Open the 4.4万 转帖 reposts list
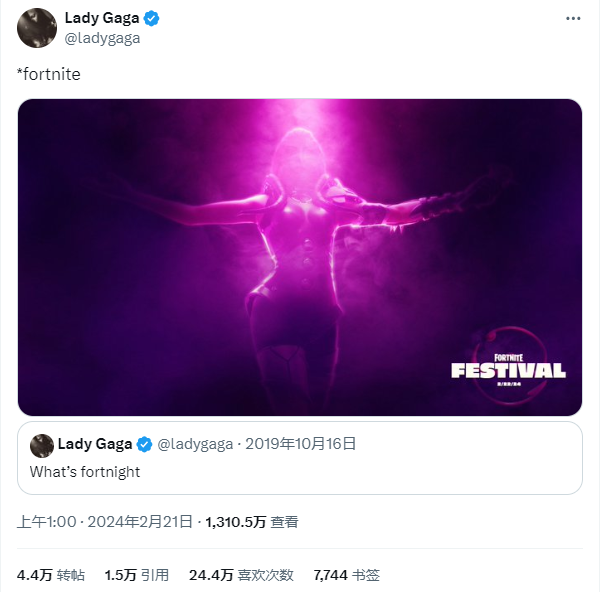Viewport: 601px width, 592px height. (51, 575)
